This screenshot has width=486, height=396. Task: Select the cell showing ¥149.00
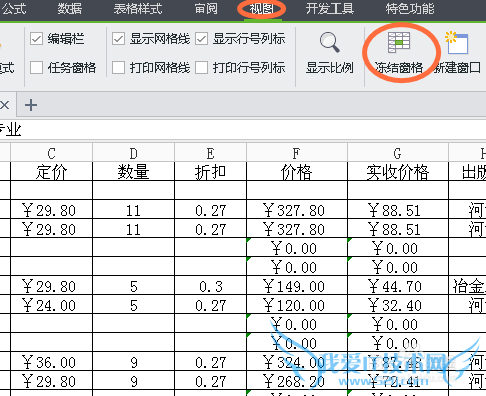(x=297, y=286)
